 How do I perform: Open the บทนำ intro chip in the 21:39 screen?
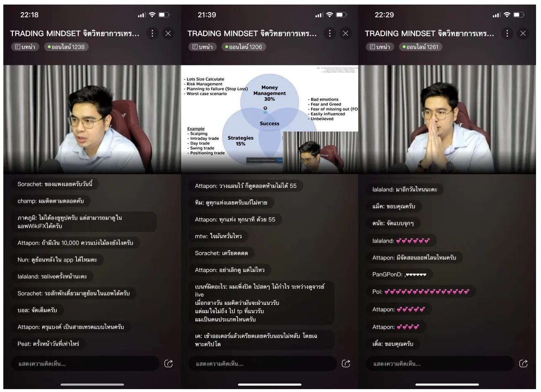pos(203,47)
